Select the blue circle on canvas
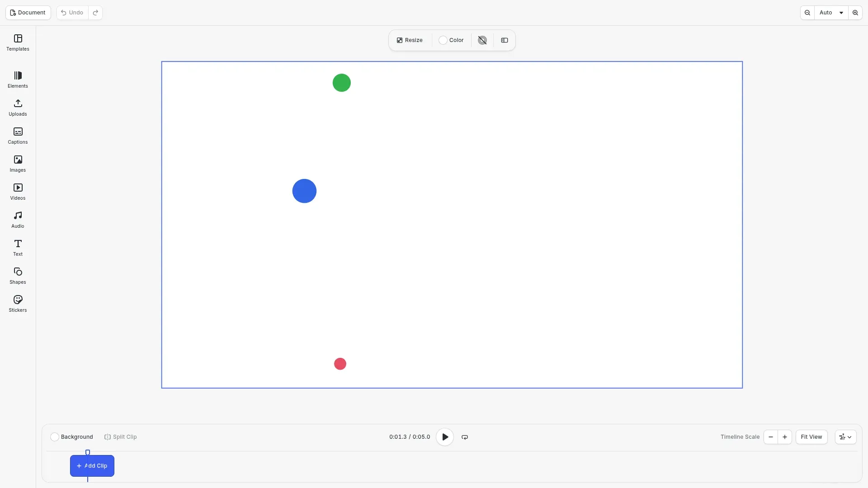Viewport: 868px width, 488px height. (x=304, y=191)
